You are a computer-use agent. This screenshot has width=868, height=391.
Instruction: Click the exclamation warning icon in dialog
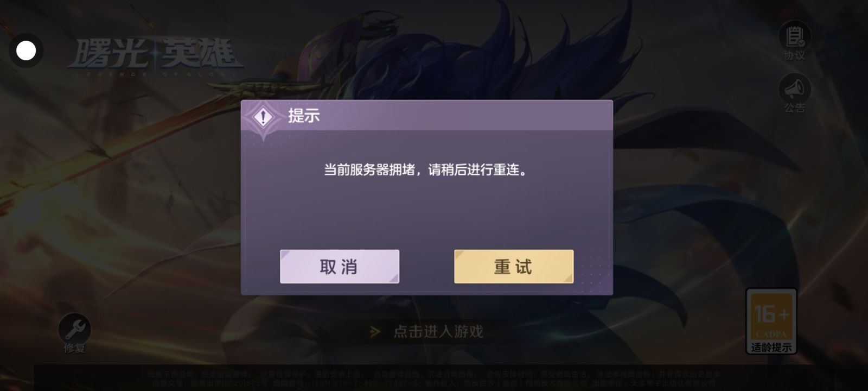264,117
